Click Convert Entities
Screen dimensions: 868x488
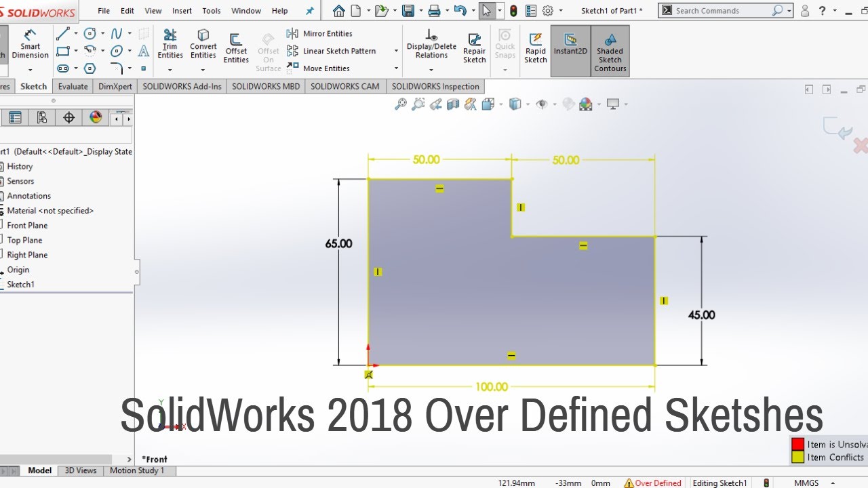(203, 45)
